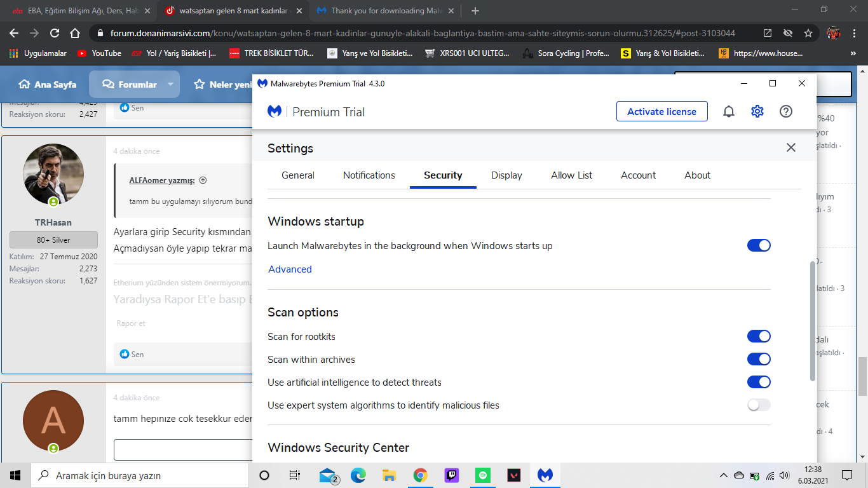Screen dimensions: 868x488
Task: Disable Scan for rootkits
Action: pos(759,336)
